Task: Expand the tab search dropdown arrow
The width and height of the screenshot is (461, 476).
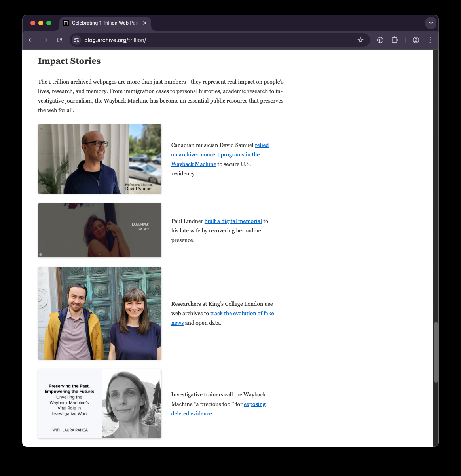Action: point(431,23)
